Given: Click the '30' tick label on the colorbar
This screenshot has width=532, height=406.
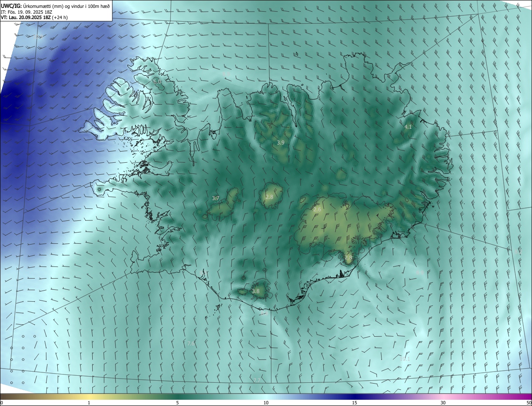Looking at the screenshot, I should click(x=443, y=403).
